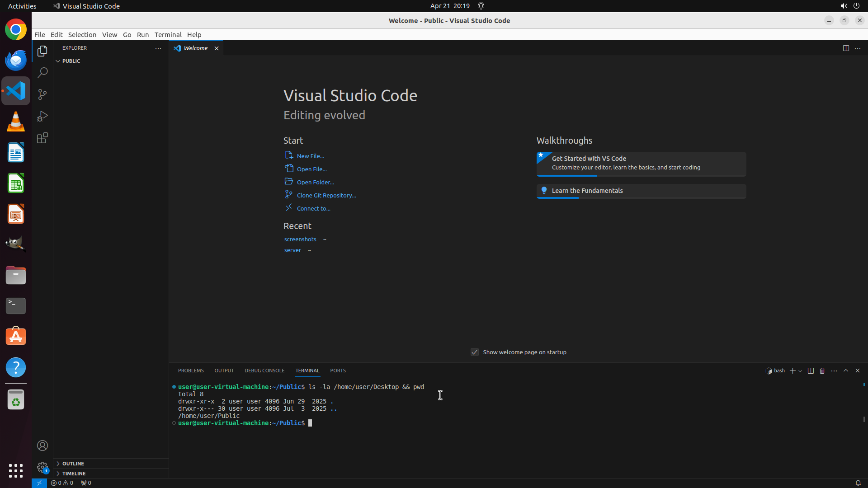Click the Open Folder... link
This screenshot has height=488, width=868.
tap(315, 182)
